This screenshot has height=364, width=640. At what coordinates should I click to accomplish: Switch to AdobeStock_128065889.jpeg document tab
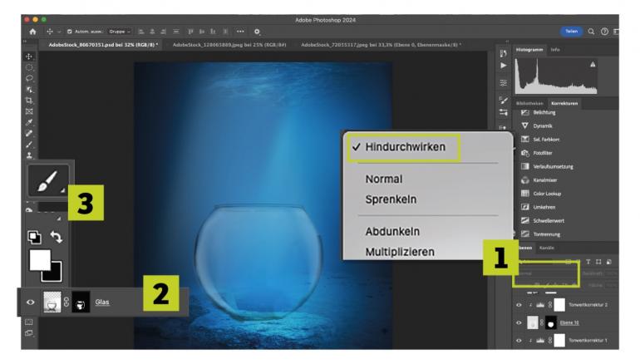point(229,45)
